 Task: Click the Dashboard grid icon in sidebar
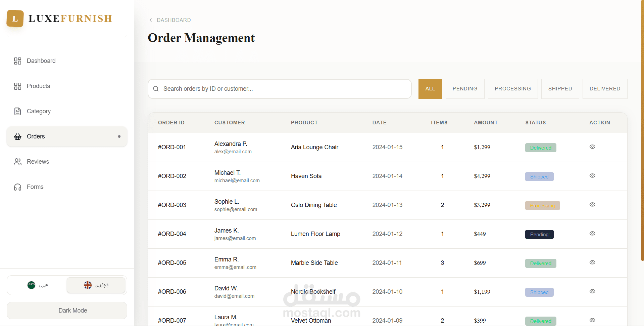(x=17, y=61)
